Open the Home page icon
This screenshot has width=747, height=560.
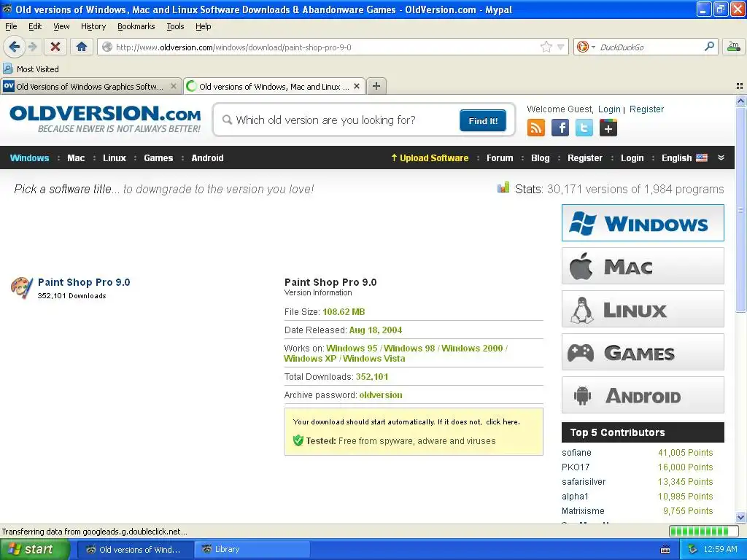click(x=82, y=47)
